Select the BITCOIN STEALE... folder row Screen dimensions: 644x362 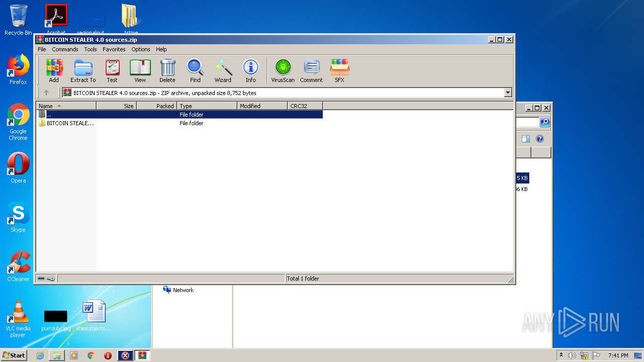pos(180,123)
